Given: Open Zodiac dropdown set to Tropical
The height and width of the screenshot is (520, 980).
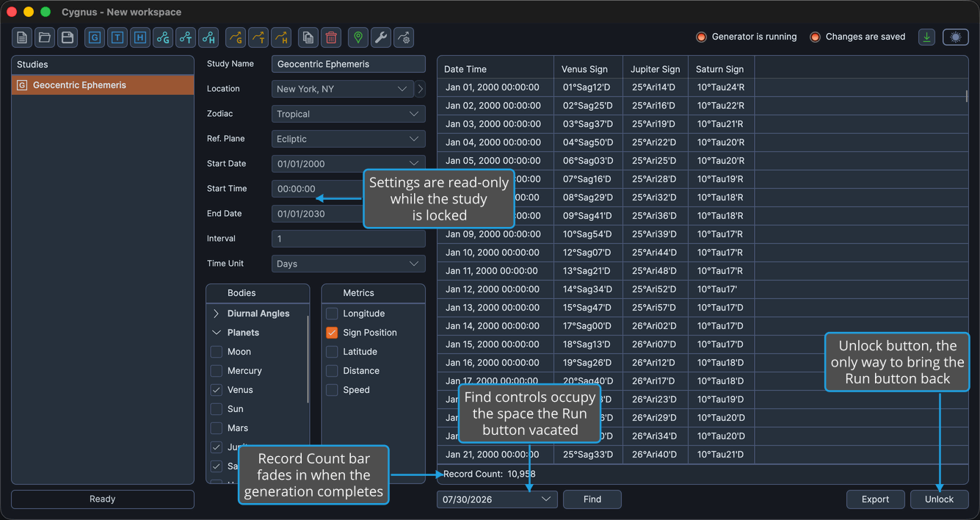Looking at the screenshot, I should point(349,114).
